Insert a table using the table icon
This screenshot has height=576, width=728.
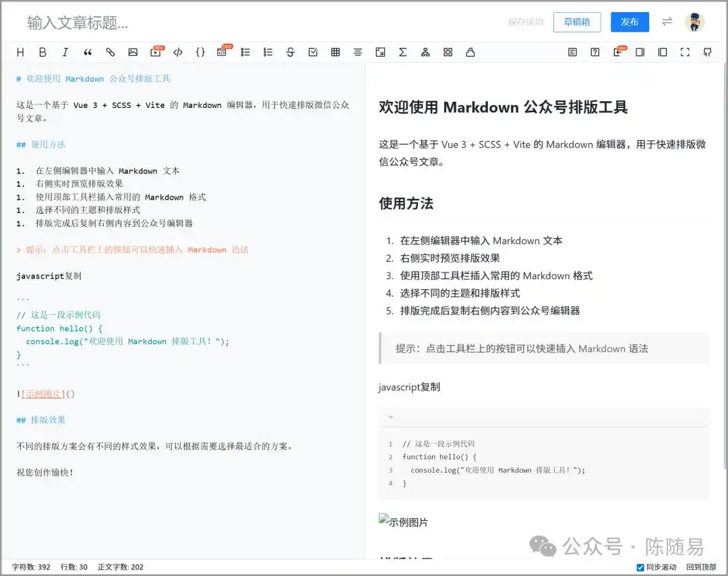[x=334, y=52]
